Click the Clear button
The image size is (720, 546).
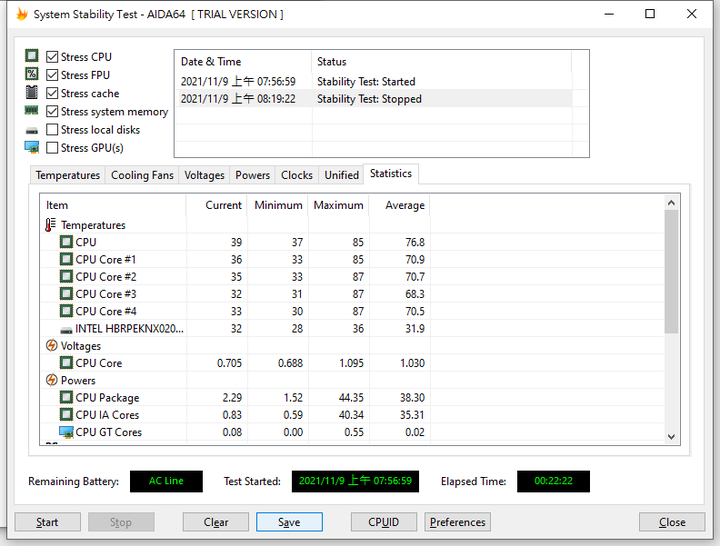click(x=216, y=522)
